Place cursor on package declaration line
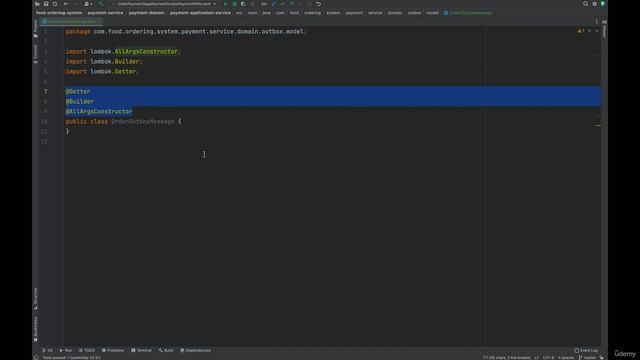The width and height of the screenshot is (640, 360). click(x=186, y=31)
